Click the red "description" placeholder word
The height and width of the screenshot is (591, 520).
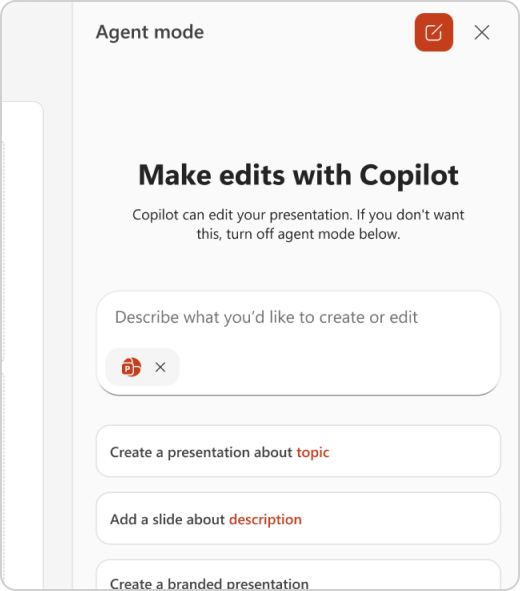(x=265, y=519)
